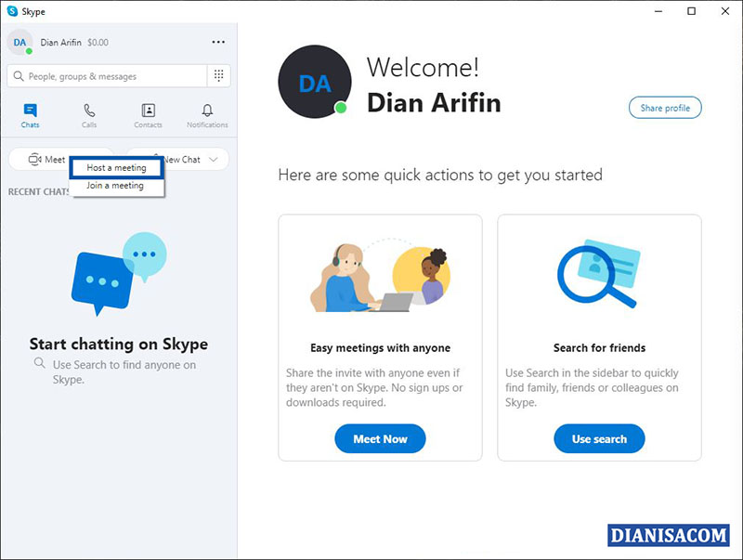The height and width of the screenshot is (560, 743).
Task: Open the Calls tab
Action: tap(89, 115)
